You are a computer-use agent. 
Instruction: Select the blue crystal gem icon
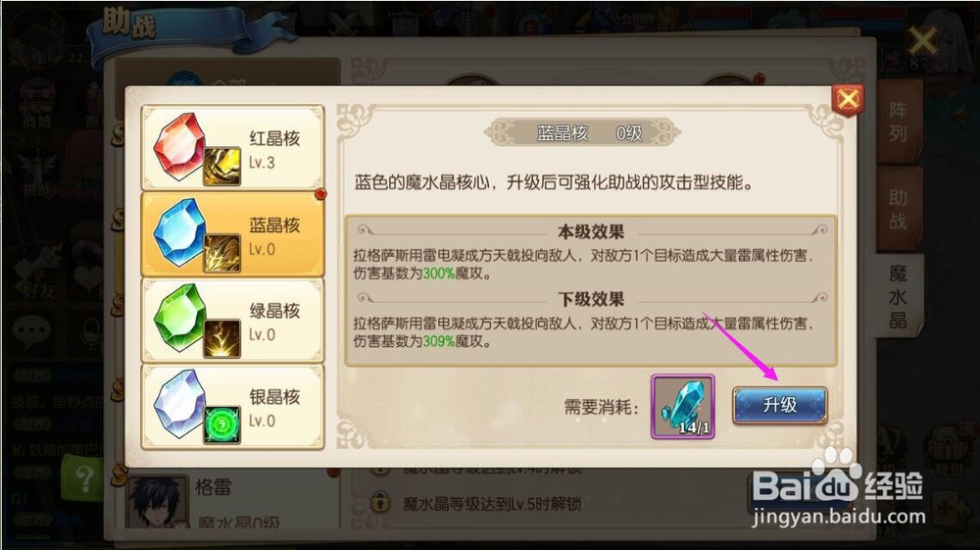[x=178, y=232]
